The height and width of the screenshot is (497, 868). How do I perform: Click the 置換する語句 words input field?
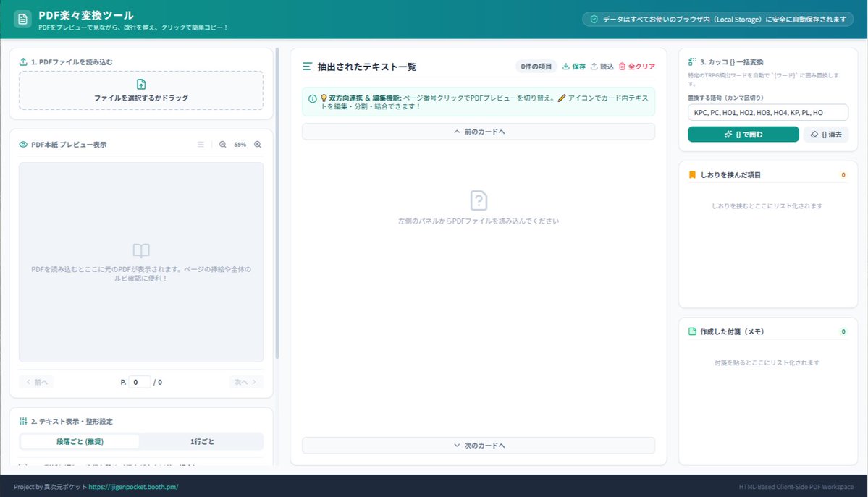pos(768,112)
